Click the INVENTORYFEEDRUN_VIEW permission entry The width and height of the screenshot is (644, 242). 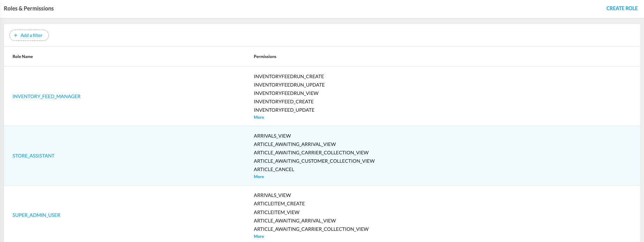pyautogui.click(x=286, y=93)
